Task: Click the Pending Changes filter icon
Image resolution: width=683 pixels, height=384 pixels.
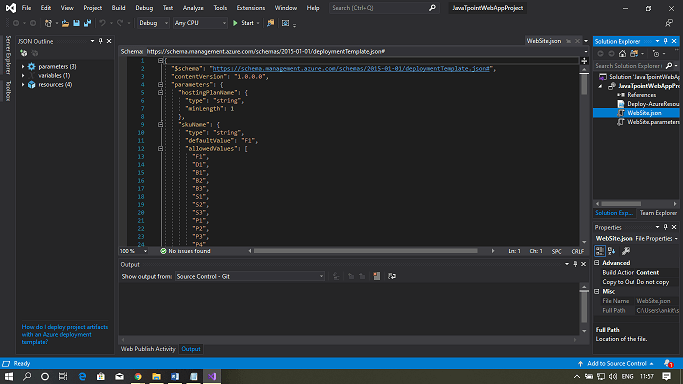Action: [656, 53]
